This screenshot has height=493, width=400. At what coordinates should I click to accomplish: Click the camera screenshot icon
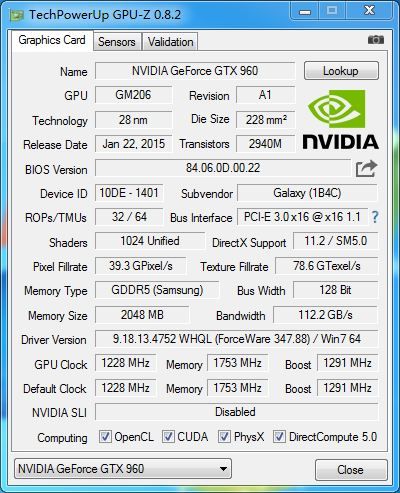click(376, 40)
